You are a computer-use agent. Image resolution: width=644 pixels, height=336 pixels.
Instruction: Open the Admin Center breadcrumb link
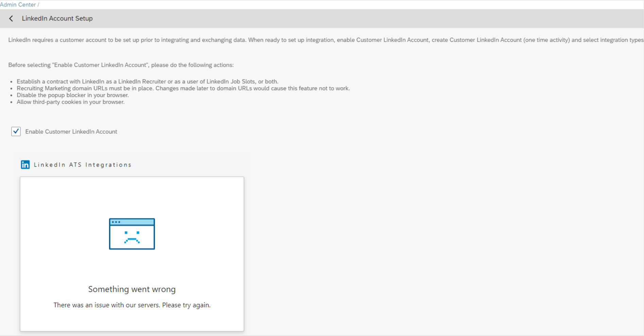[18, 5]
